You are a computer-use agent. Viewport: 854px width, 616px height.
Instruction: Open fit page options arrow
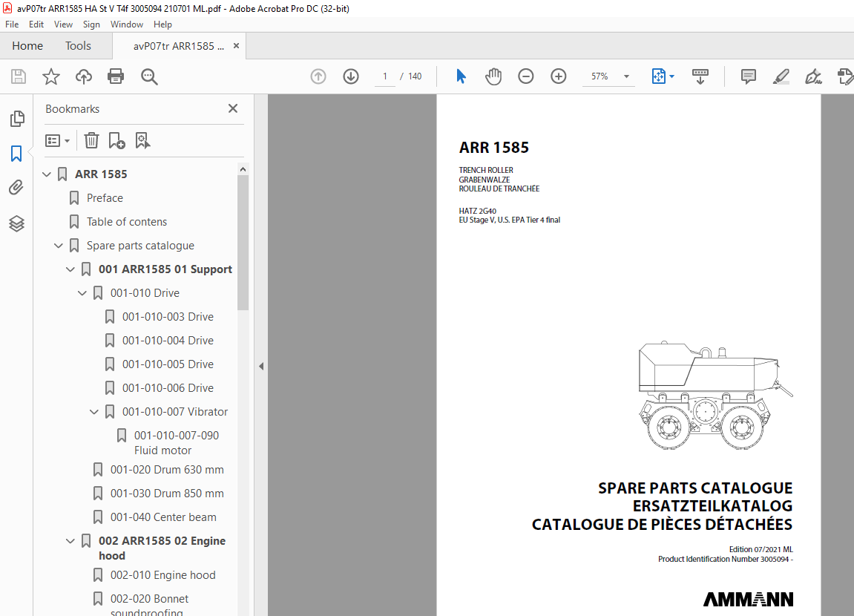(x=672, y=76)
